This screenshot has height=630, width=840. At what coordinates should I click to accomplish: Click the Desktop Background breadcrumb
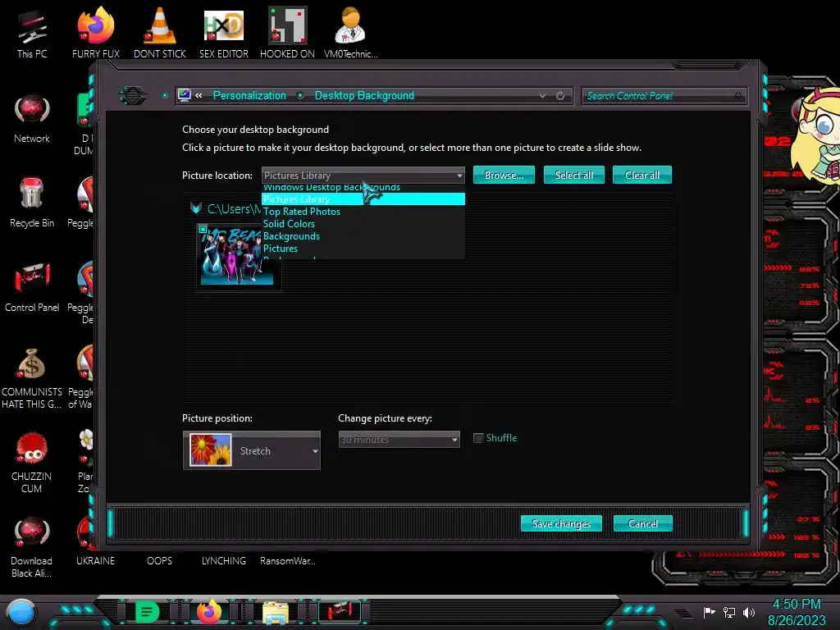click(364, 95)
